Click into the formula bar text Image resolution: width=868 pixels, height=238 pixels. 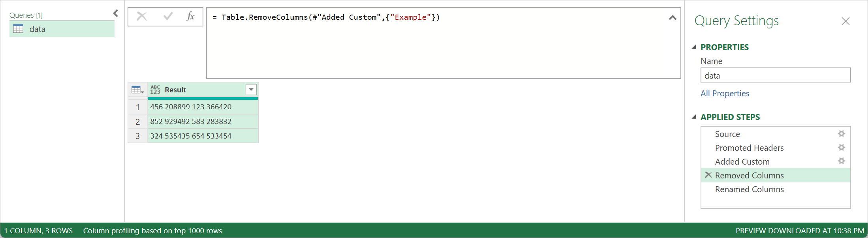326,17
